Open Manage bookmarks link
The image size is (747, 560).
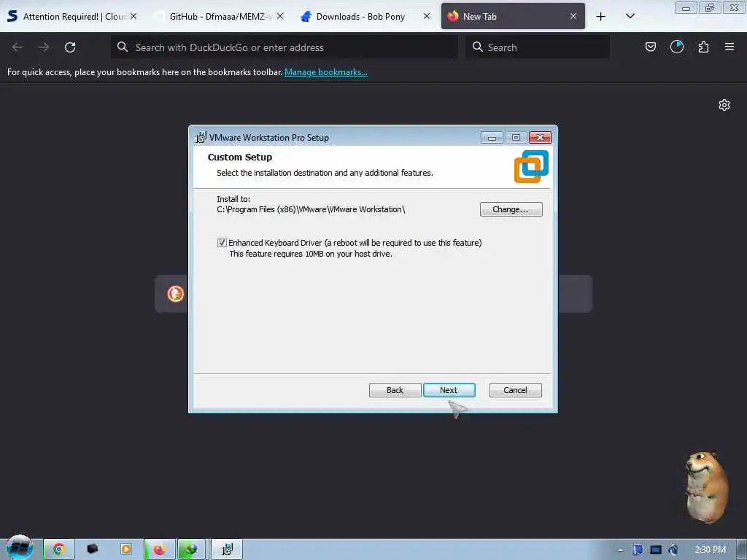tap(326, 72)
